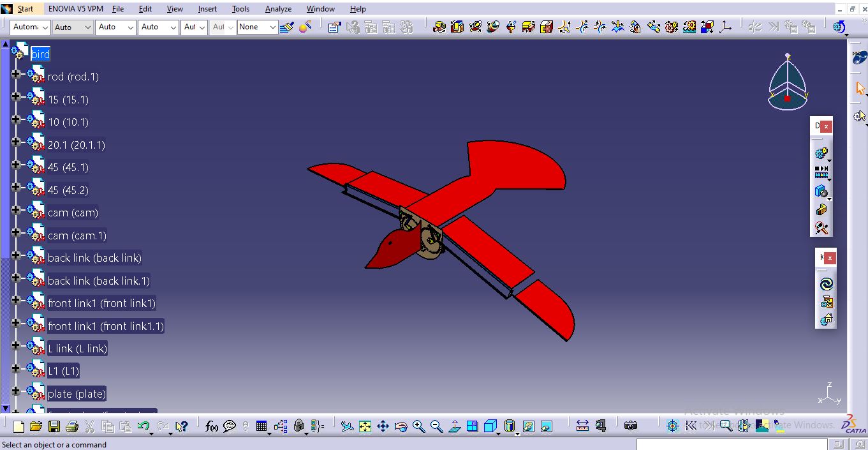The width and height of the screenshot is (868, 450).
Task: Expand the cam (cam) tree node
Action: point(16,210)
